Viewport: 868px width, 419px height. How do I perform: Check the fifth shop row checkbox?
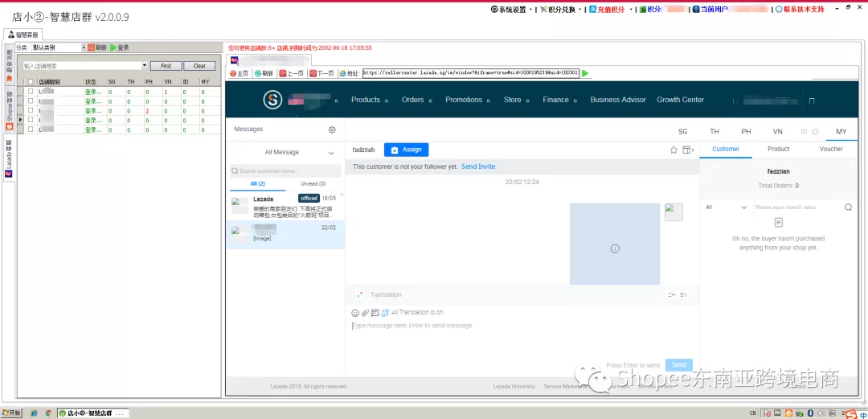31,129
